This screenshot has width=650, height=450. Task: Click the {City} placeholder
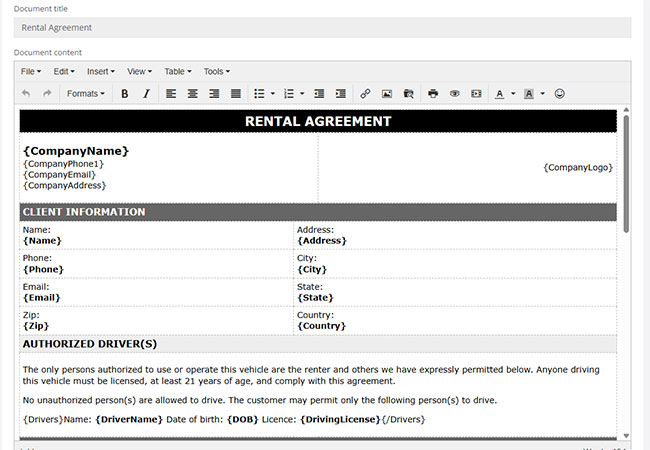point(312,269)
